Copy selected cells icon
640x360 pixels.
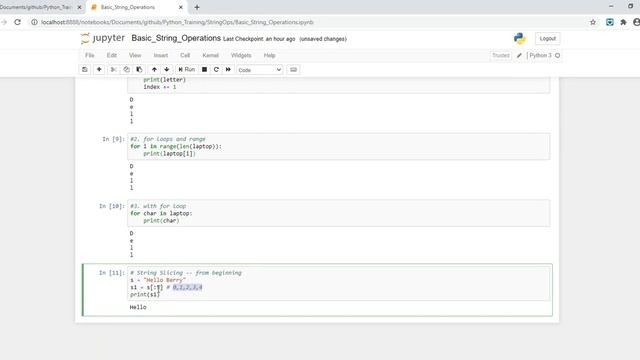[x=127, y=70]
